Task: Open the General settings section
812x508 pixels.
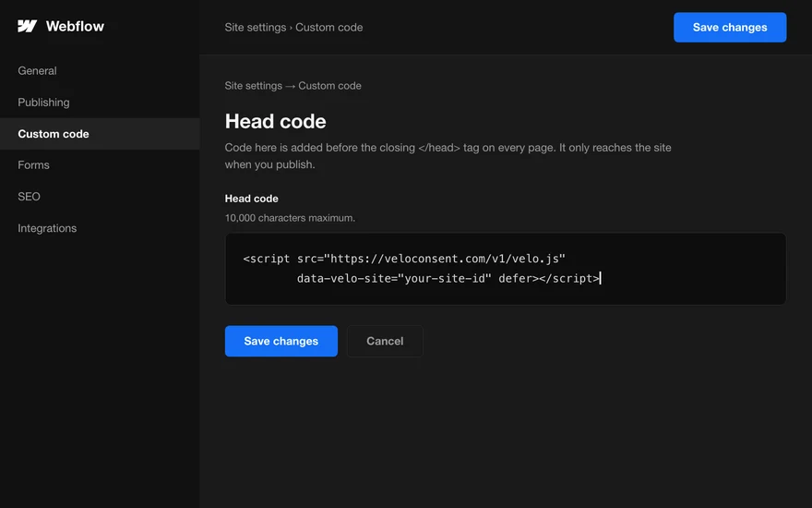Action: pyautogui.click(x=37, y=70)
